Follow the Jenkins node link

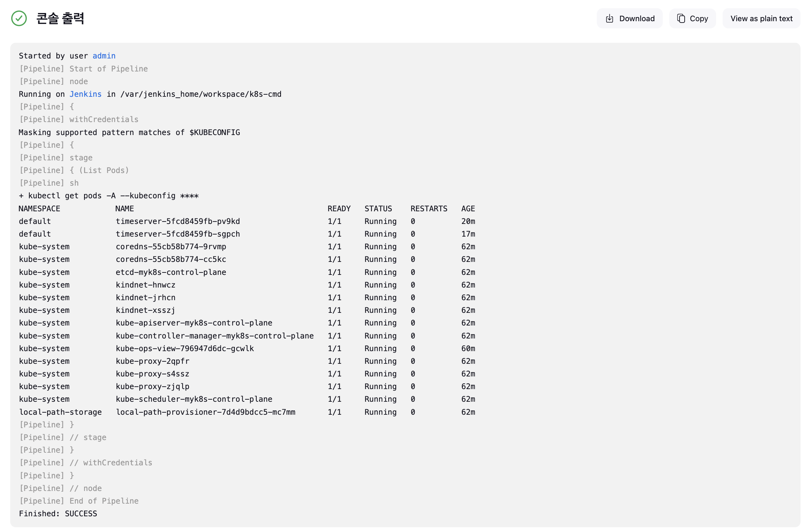85,94
